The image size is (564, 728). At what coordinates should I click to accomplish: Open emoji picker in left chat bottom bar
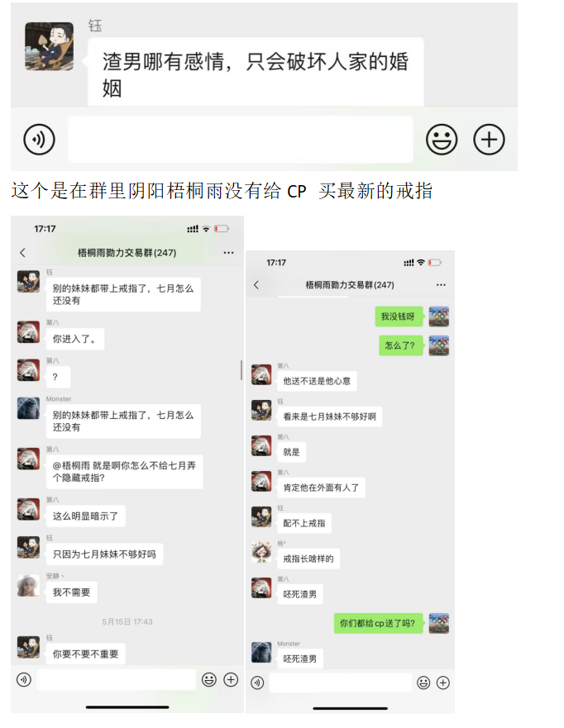click(209, 680)
